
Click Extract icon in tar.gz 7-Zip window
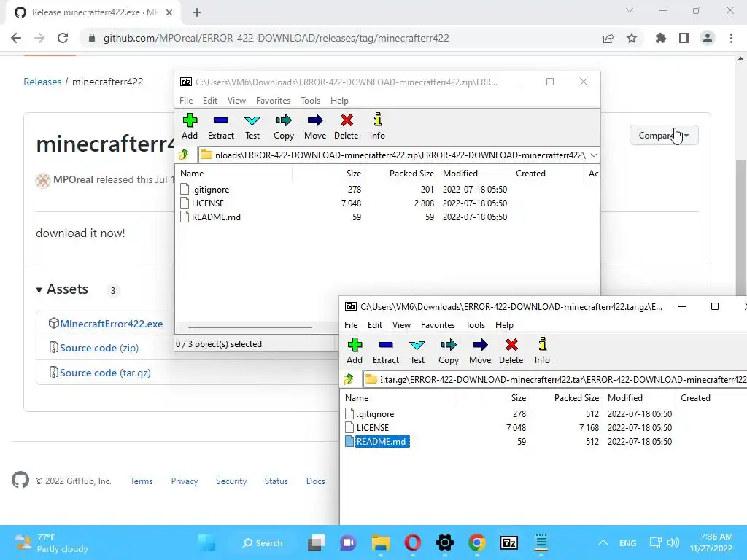(386, 345)
